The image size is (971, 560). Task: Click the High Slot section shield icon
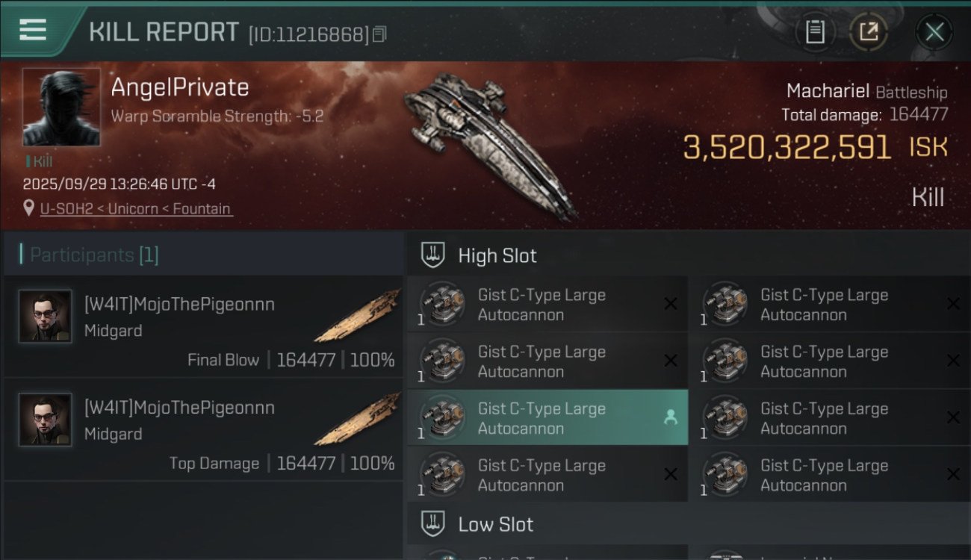432,255
